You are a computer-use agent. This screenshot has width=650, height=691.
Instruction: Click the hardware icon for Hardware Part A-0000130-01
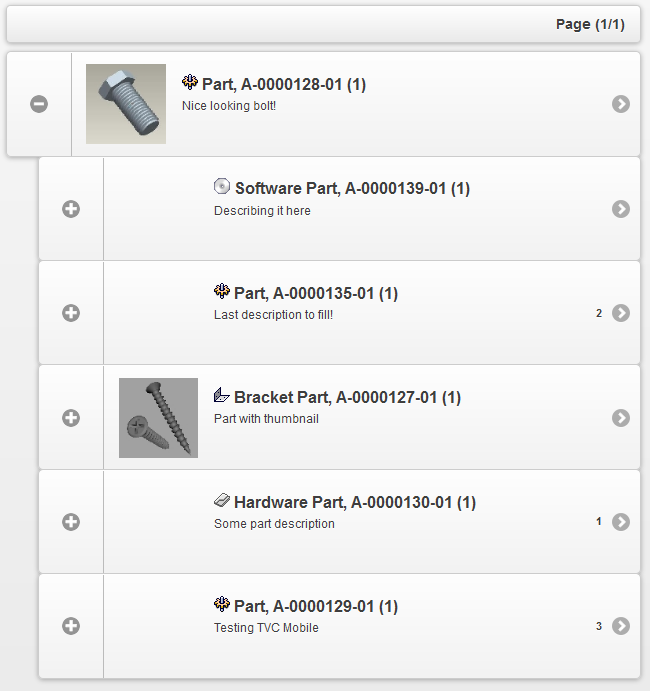coord(222,500)
